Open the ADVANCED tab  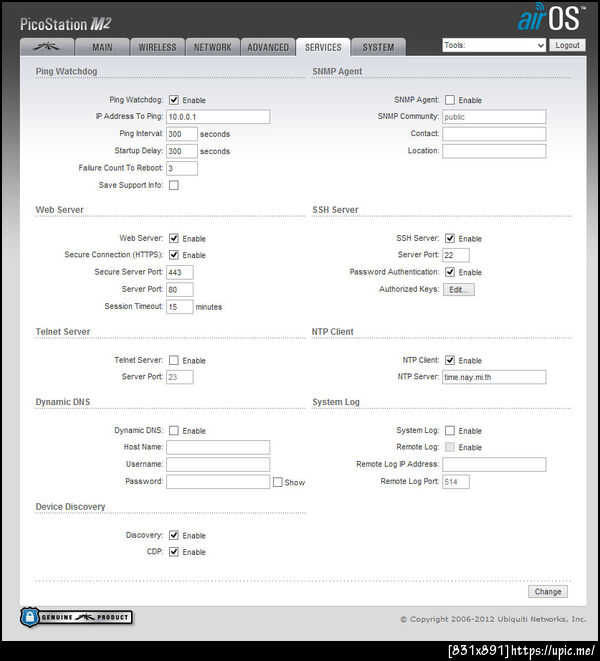(x=268, y=47)
